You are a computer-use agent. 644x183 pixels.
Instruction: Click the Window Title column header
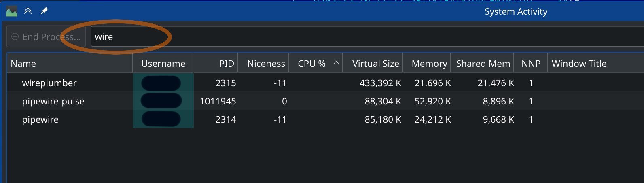tap(579, 64)
